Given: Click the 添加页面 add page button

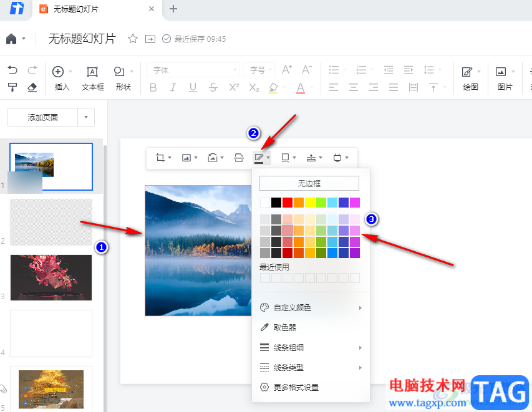Looking at the screenshot, I should (x=43, y=117).
